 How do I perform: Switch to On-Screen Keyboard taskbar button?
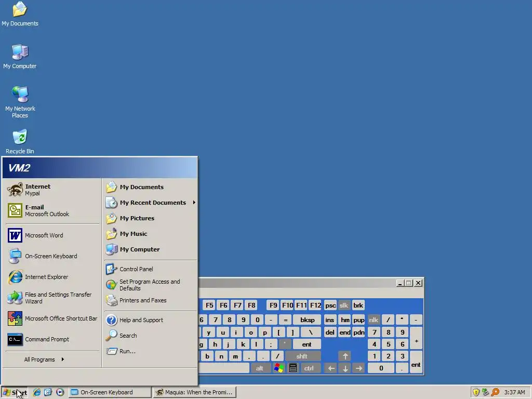110,392
